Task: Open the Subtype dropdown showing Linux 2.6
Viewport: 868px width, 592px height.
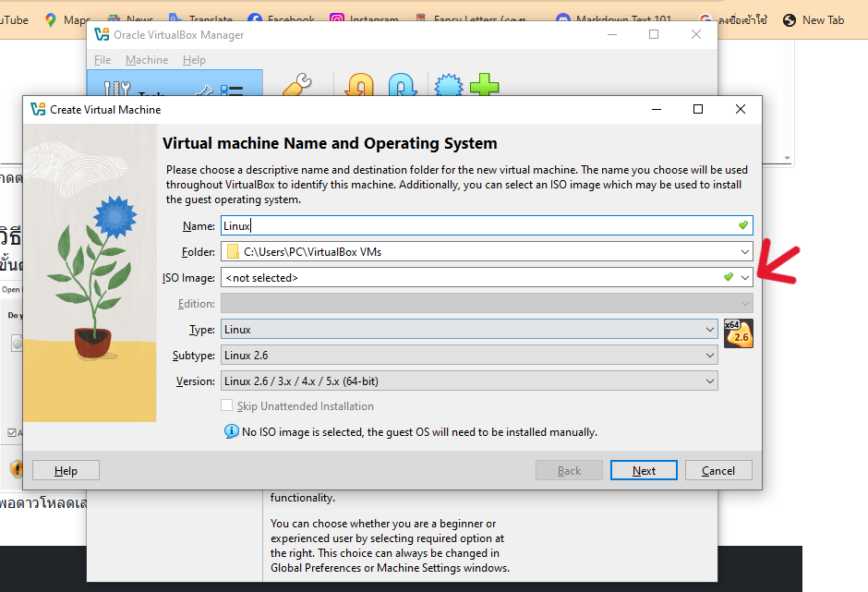Action: (709, 356)
